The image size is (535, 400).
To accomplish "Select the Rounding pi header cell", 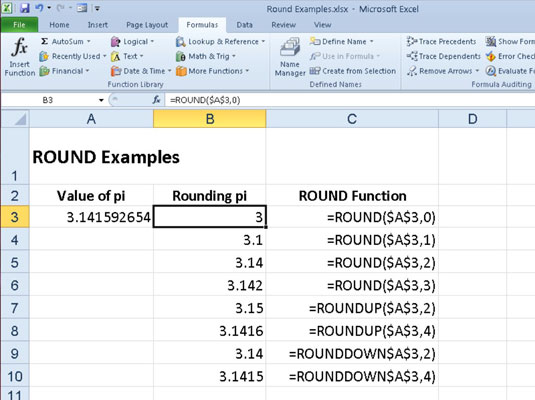I will (209, 196).
